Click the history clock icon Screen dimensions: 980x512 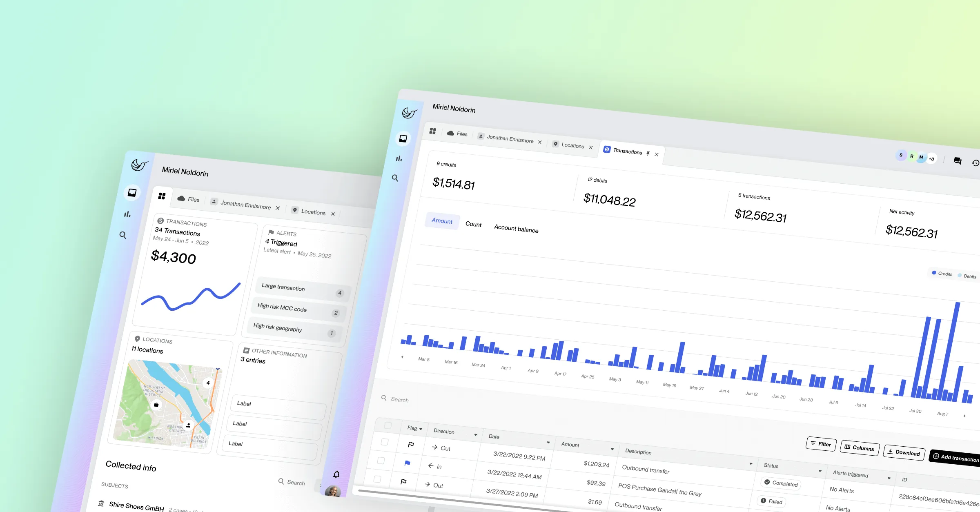976,163
